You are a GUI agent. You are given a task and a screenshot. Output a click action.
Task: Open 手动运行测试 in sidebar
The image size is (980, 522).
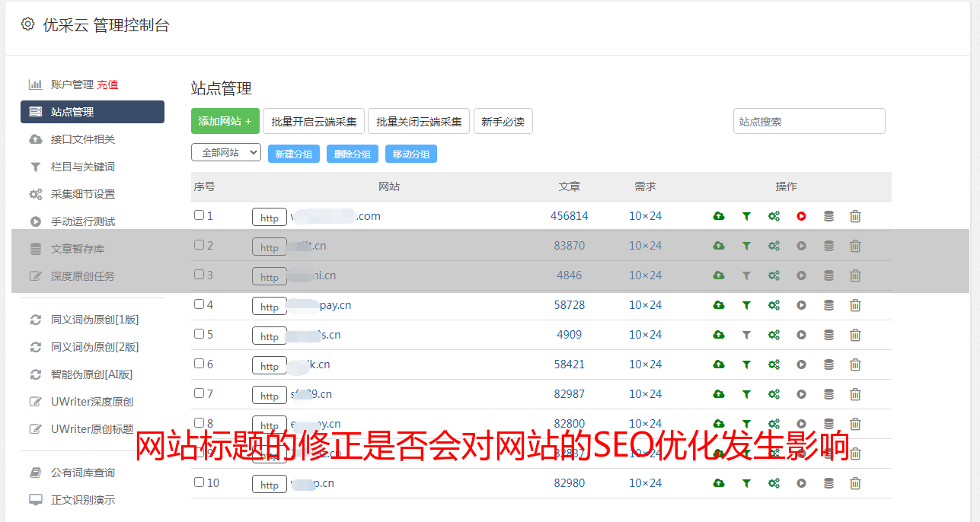(x=83, y=221)
